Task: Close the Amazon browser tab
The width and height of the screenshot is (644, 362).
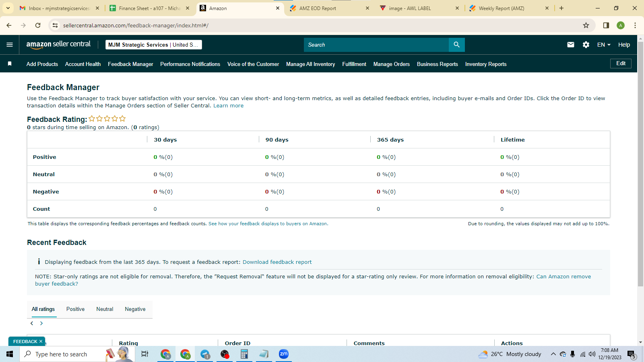Action: pyautogui.click(x=278, y=8)
